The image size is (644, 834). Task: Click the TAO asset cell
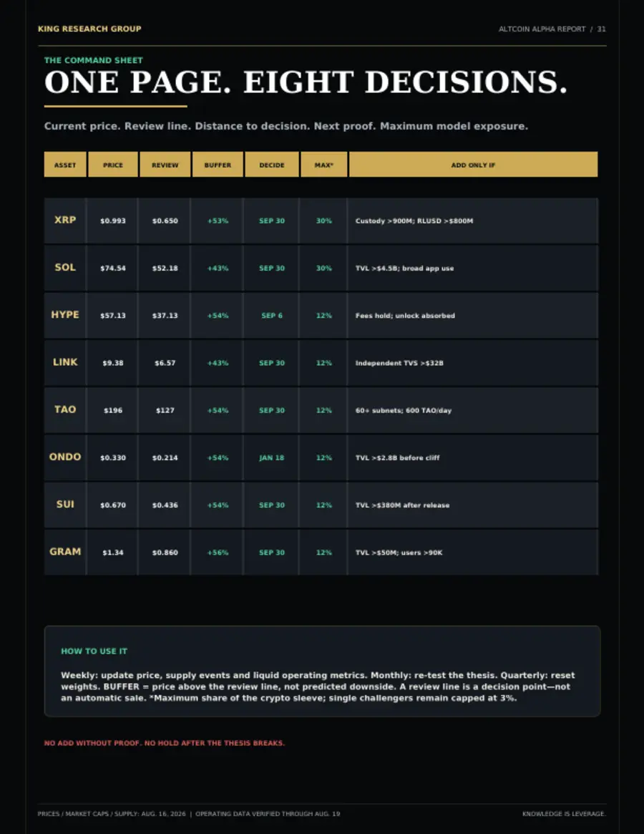pos(65,409)
